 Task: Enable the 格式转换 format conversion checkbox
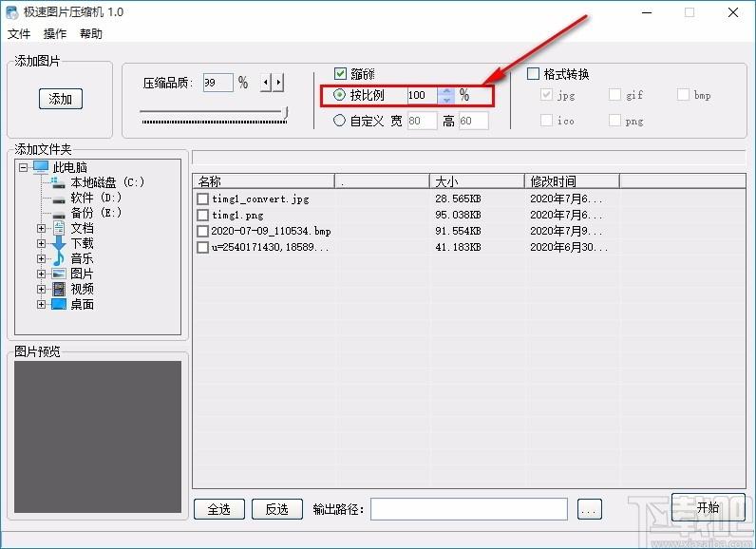coord(533,74)
